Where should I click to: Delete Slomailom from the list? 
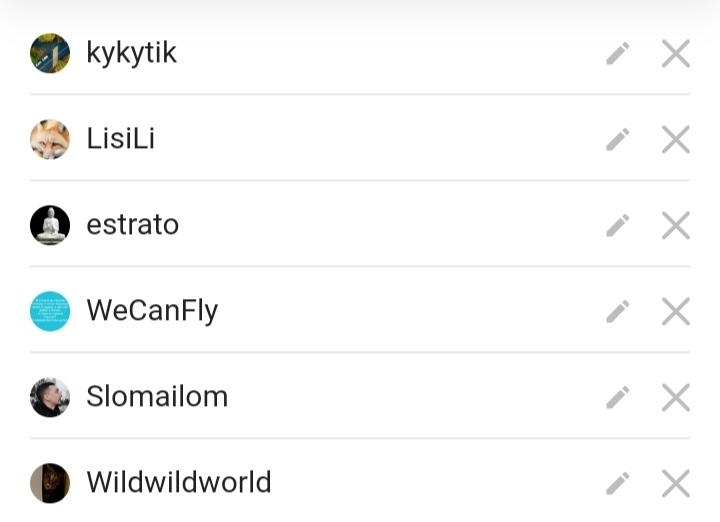(x=676, y=398)
